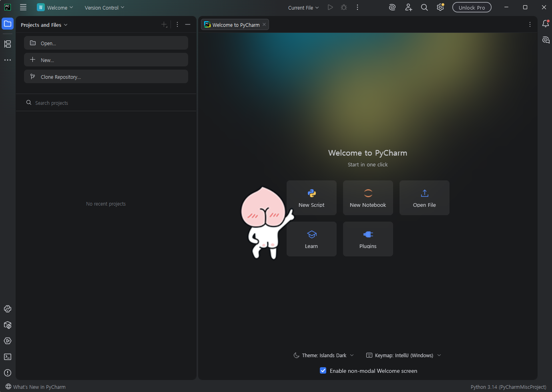
Task: Click the No recent projects text
Action: tap(106, 204)
